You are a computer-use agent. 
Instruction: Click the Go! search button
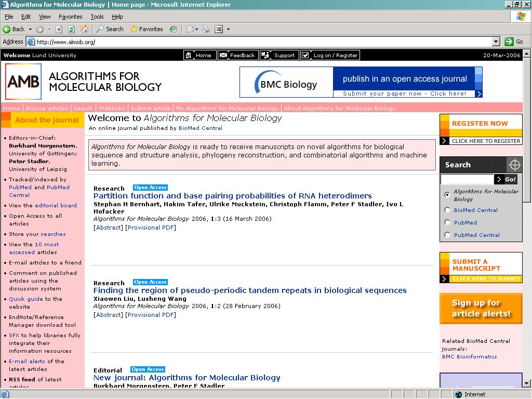(x=506, y=179)
